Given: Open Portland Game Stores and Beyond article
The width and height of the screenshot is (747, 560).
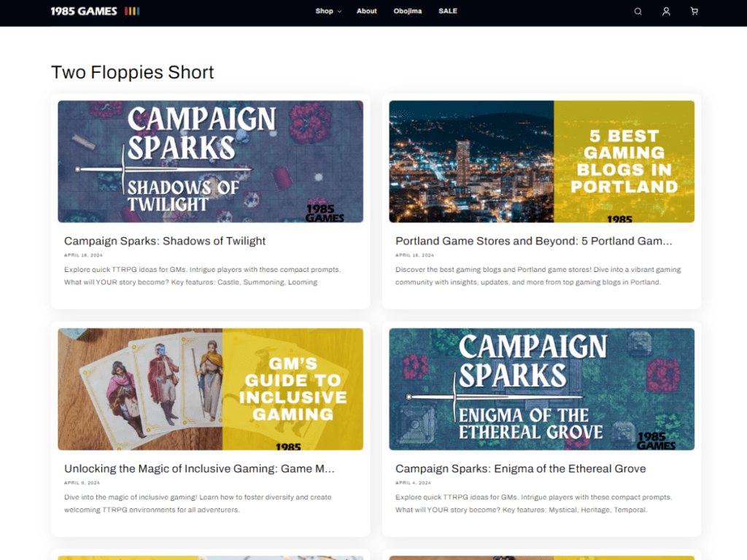Looking at the screenshot, I should pyautogui.click(x=533, y=241).
